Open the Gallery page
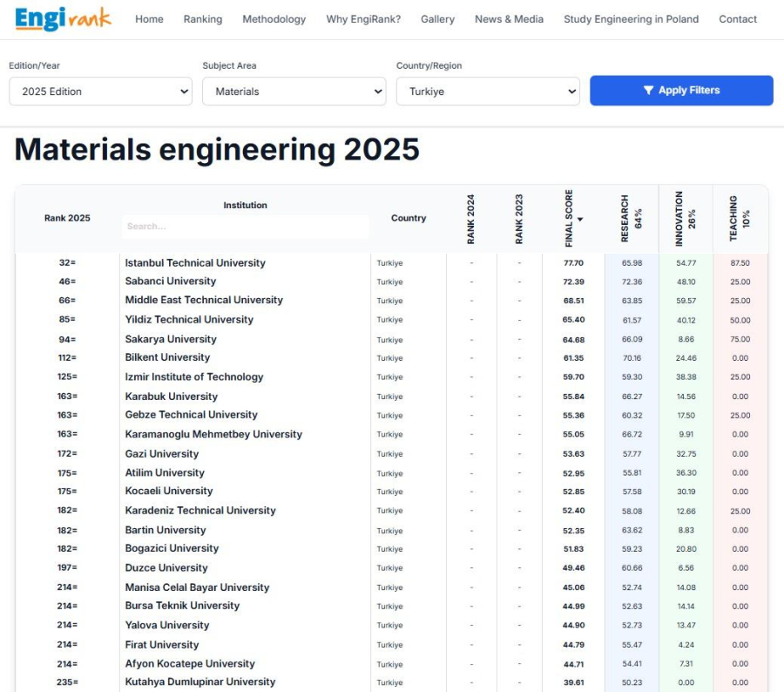 pos(437,19)
